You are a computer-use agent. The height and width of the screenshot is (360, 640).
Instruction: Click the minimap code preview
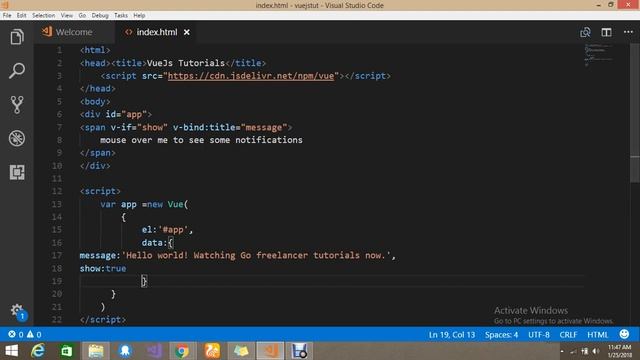click(x=599, y=55)
